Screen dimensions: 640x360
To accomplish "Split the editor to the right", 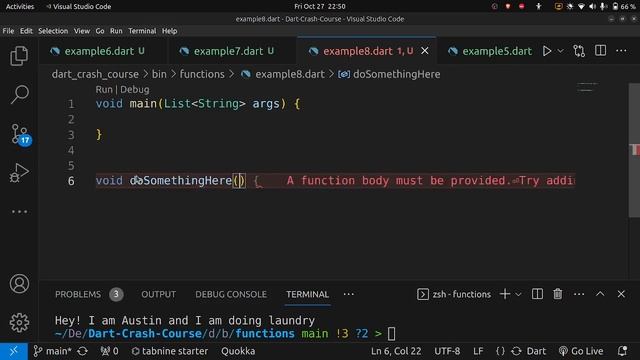I will click(x=600, y=51).
